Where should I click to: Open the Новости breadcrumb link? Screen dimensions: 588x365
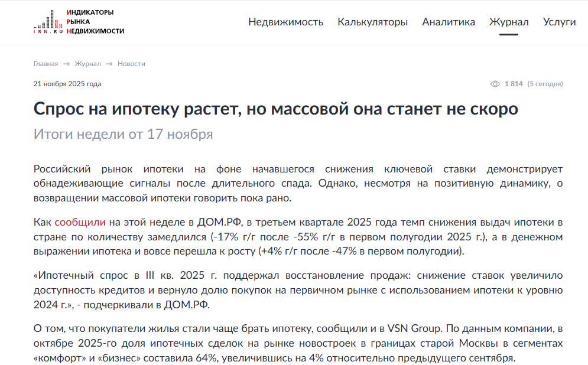132,63
